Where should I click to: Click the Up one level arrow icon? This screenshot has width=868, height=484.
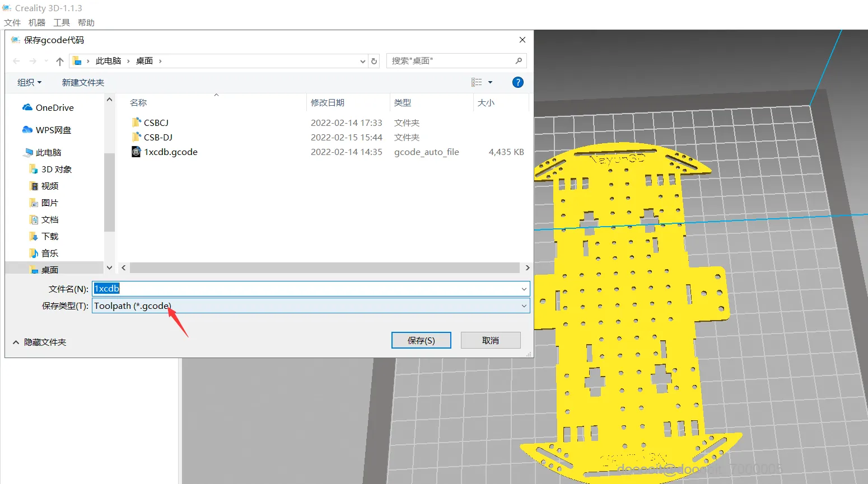60,61
